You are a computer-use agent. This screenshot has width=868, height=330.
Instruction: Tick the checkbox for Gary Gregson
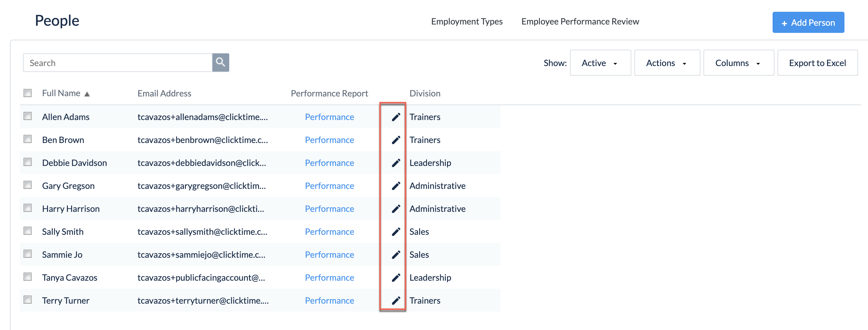pyautogui.click(x=28, y=185)
